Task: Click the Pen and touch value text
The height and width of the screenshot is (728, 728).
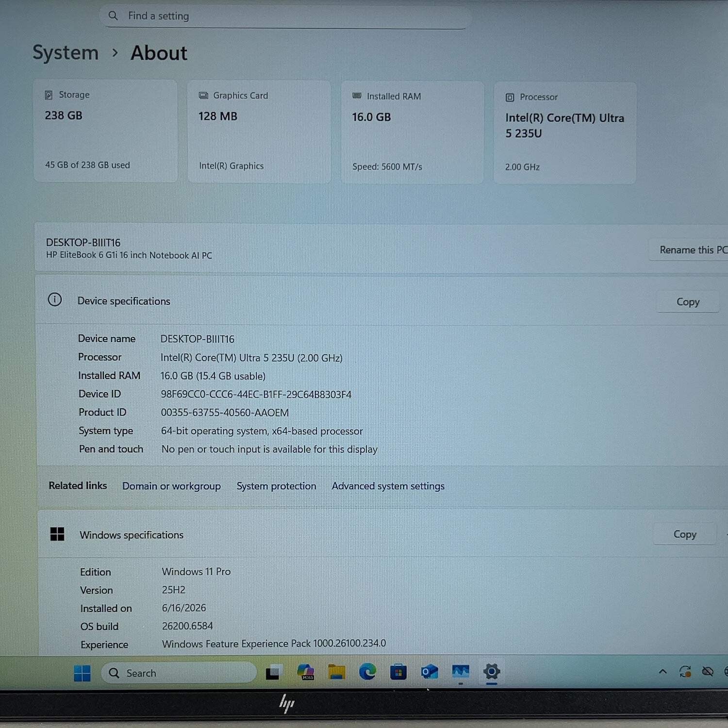Action: (x=269, y=449)
